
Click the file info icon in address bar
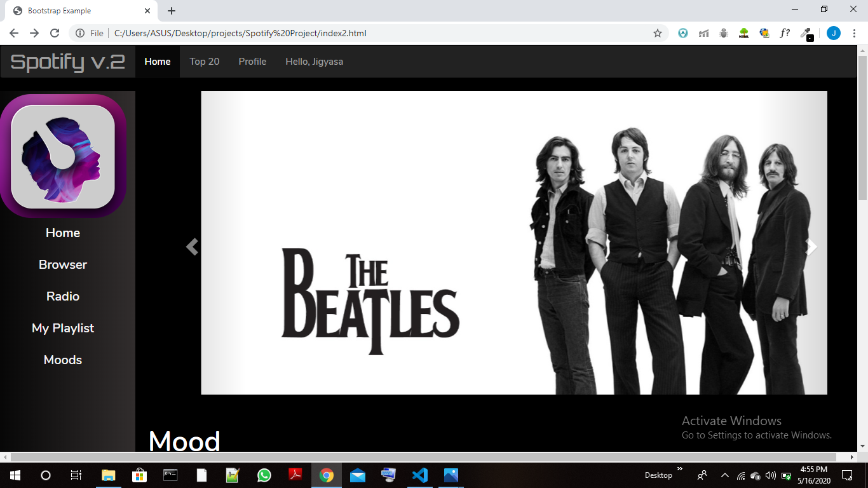pos(80,33)
